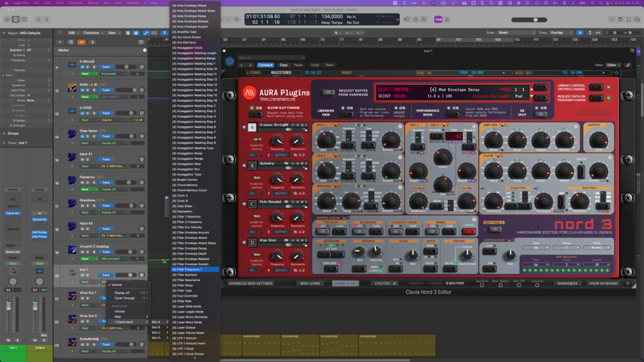644x362 pixels.
Task: Click the SHOW KEYBOARD button
Action: click(603, 283)
